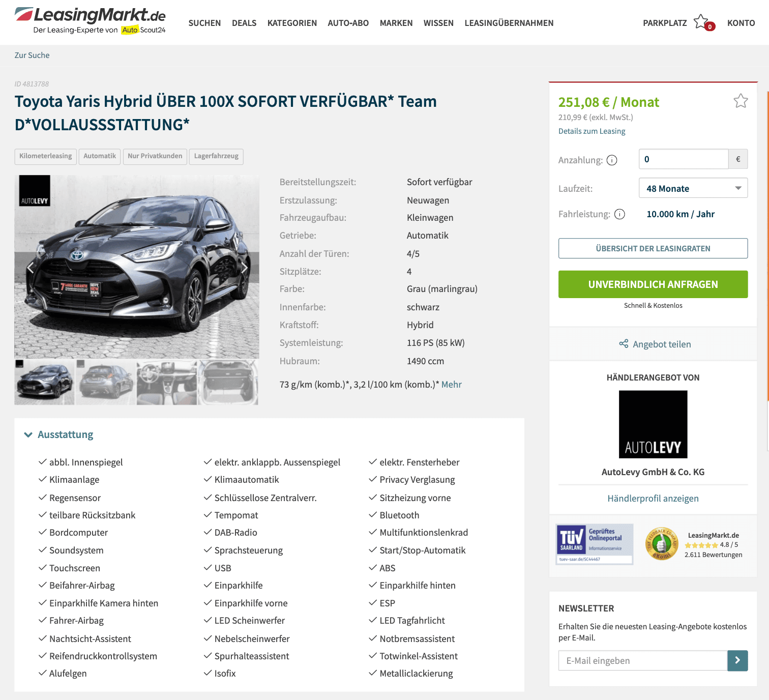Open the DEALS menu
Viewport: 769px width, 700px height.
[244, 23]
